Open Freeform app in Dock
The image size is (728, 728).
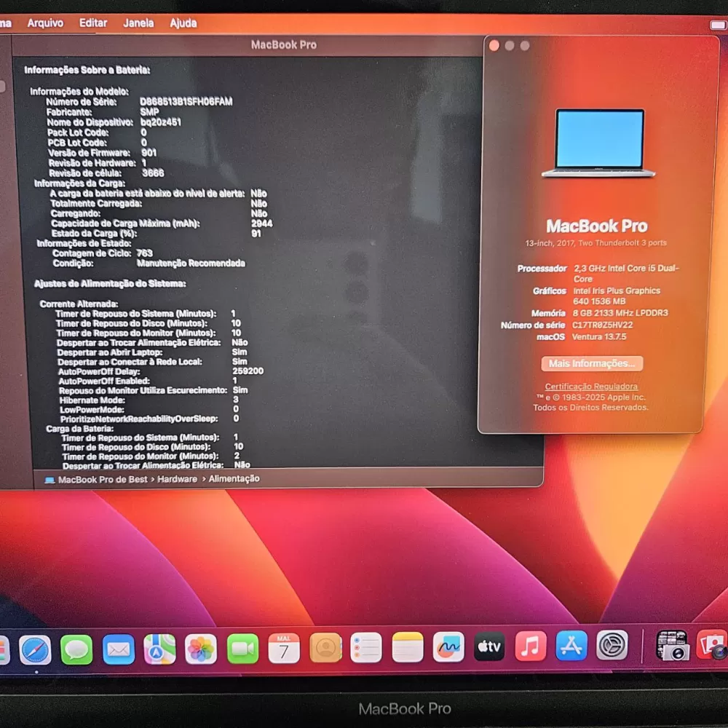pyautogui.click(x=448, y=646)
